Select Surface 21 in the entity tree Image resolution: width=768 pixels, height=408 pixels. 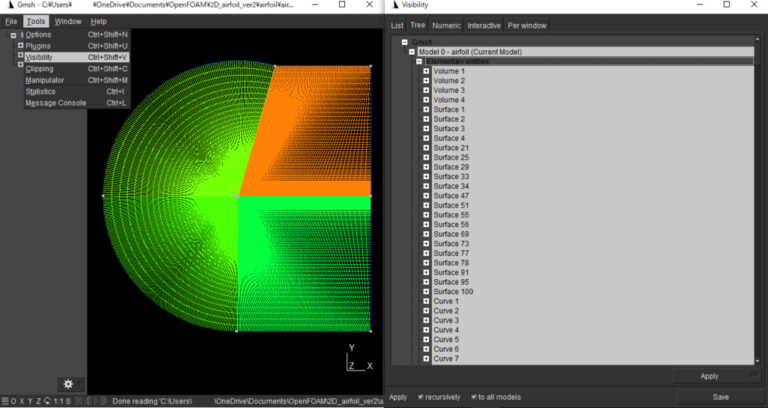(450, 148)
